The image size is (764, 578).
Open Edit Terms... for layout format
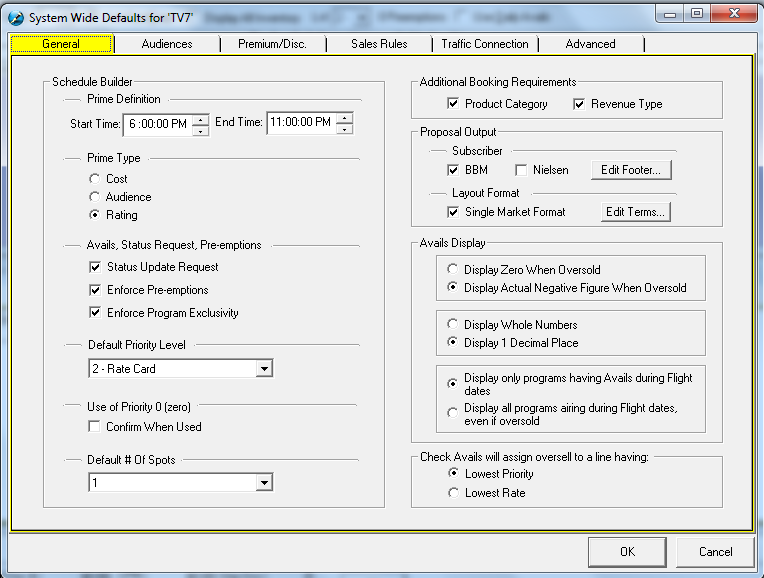tap(635, 212)
